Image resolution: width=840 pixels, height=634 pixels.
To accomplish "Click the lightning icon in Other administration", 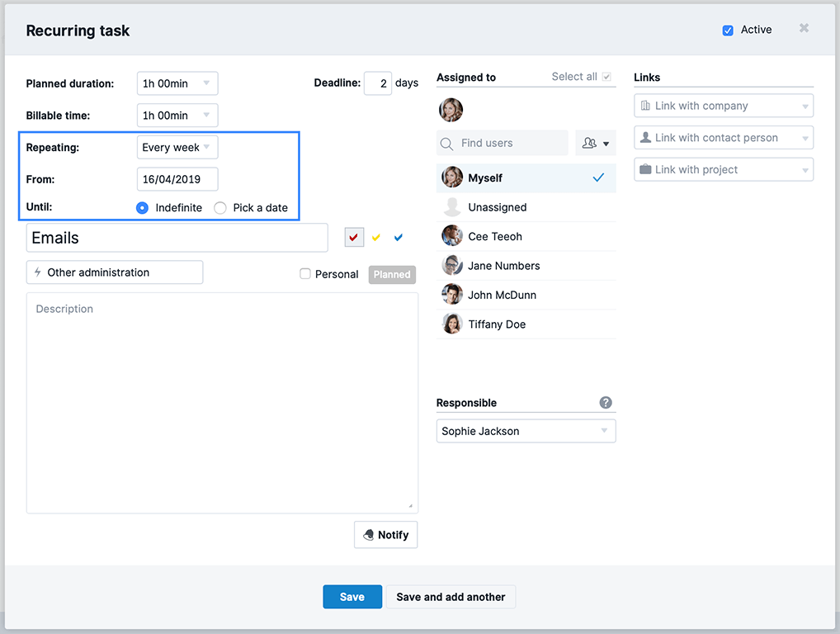I will coord(37,272).
